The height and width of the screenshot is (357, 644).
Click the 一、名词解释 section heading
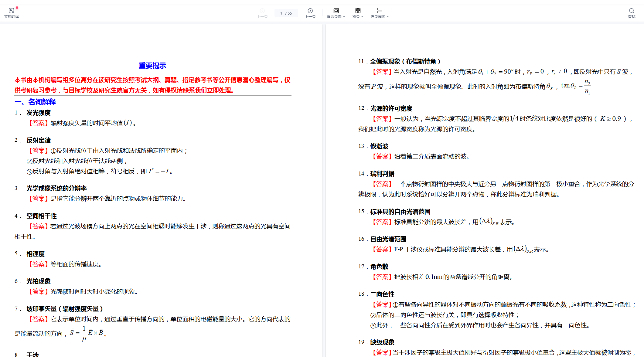click(35, 102)
